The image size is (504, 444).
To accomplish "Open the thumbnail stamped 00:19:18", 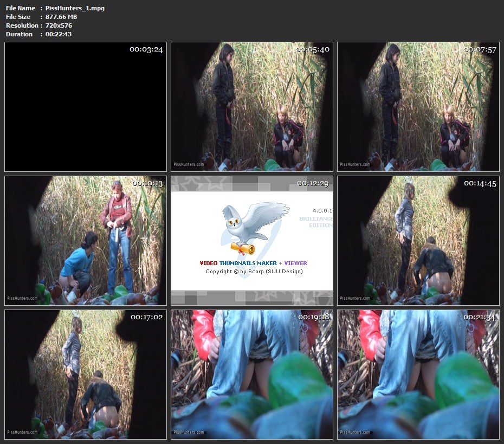I will [x=252, y=374].
